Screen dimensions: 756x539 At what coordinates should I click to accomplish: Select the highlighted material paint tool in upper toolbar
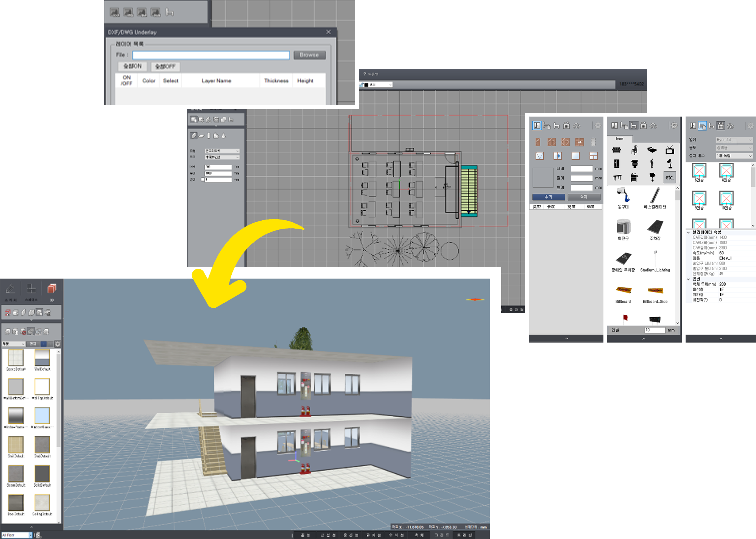pyautogui.click(x=39, y=313)
